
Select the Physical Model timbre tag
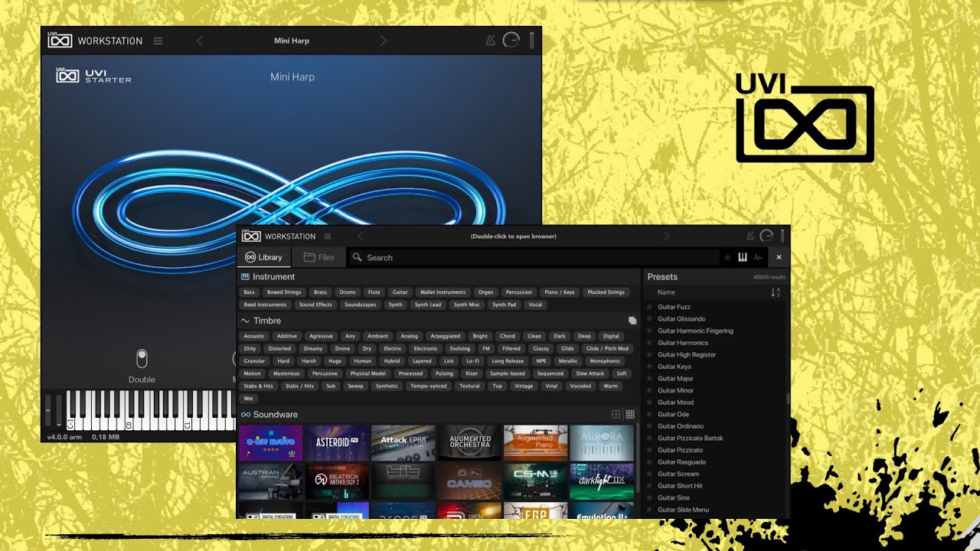368,373
